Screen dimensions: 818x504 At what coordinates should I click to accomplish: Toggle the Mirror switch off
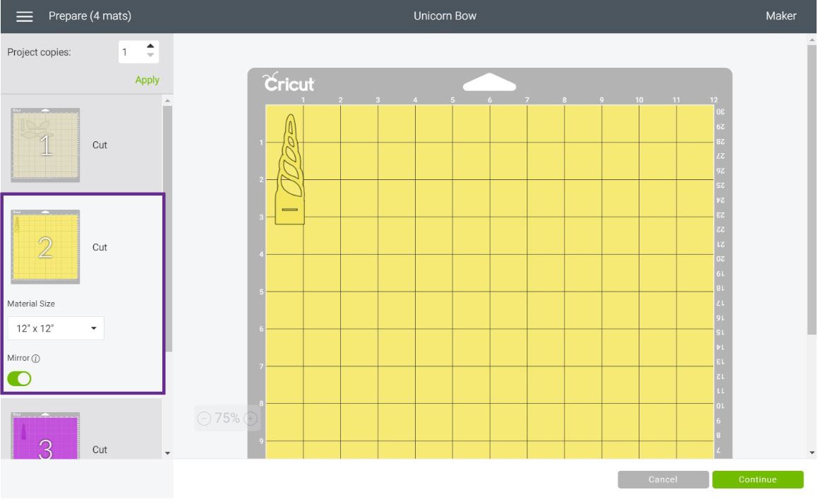point(19,379)
